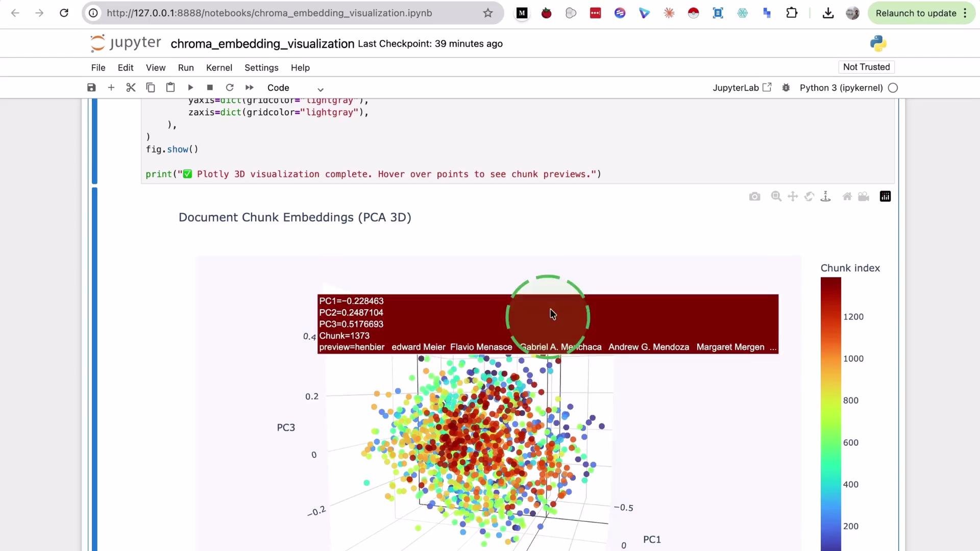Click the browser profile avatar

pos(852,13)
